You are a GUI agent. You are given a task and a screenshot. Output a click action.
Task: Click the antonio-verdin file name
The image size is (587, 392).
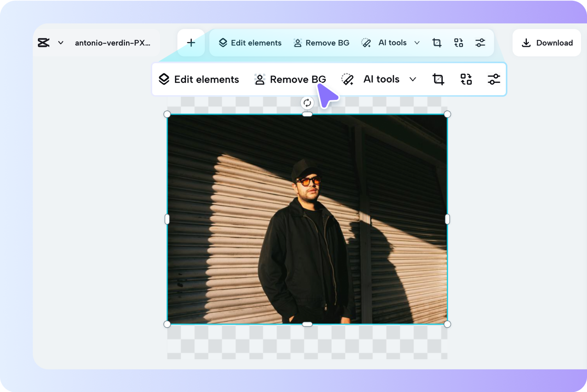pos(112,43)
